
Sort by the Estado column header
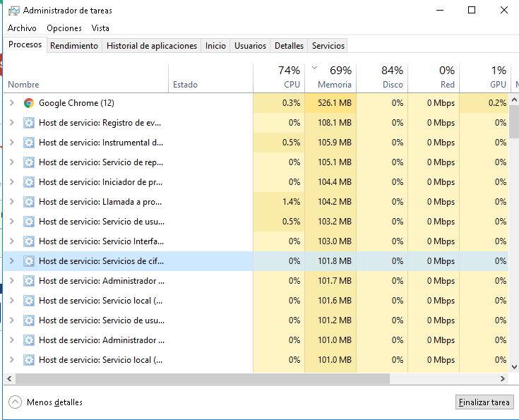[x=211, y=78]
